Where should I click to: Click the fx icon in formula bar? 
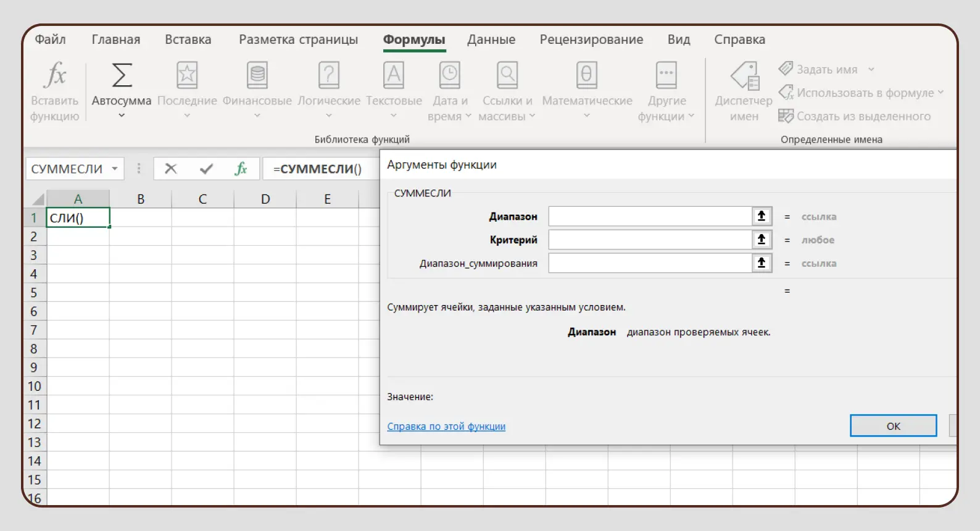click(241, 169)
